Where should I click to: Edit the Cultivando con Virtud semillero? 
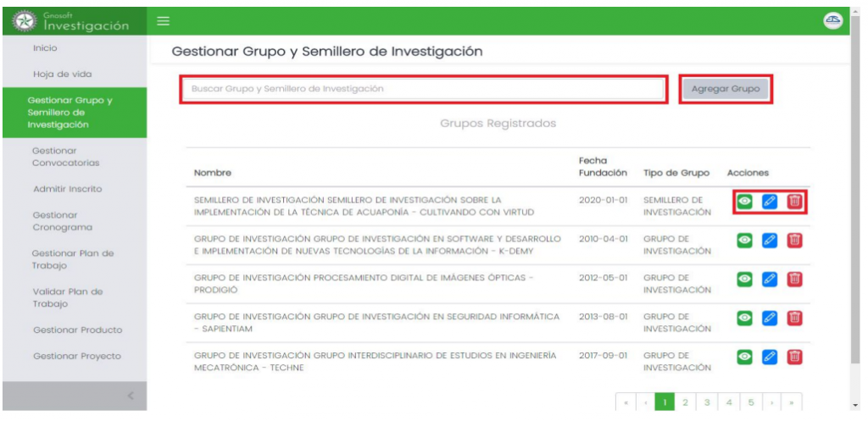pos(770,201)
